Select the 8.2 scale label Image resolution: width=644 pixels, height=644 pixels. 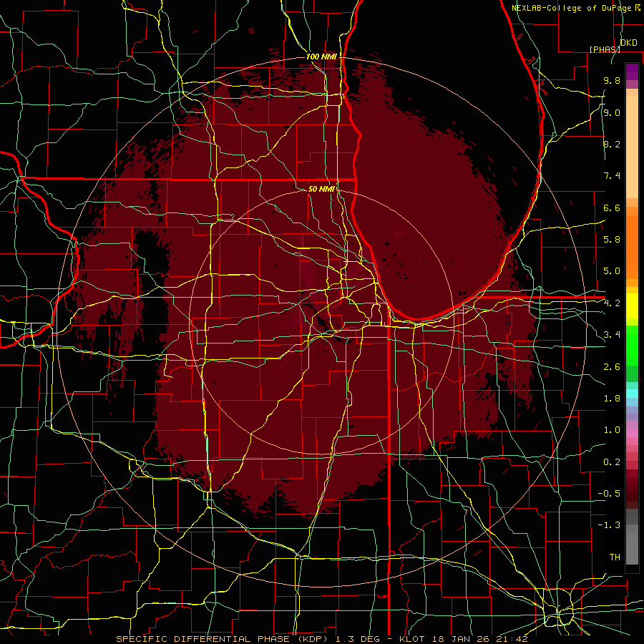(612, 144)
